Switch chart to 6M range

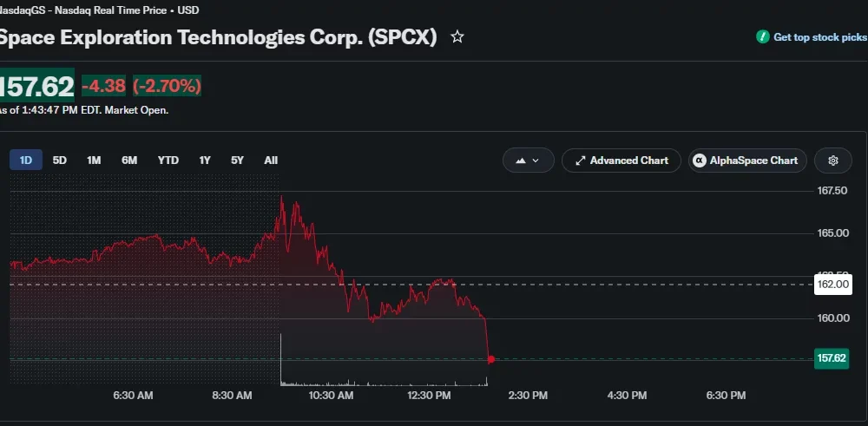[x=129, y=161]
